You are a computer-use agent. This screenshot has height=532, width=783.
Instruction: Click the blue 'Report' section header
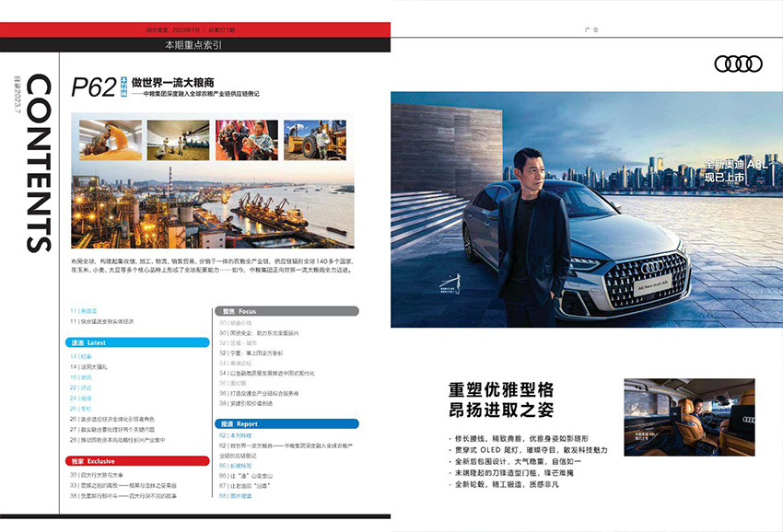[x=286, y=423]
